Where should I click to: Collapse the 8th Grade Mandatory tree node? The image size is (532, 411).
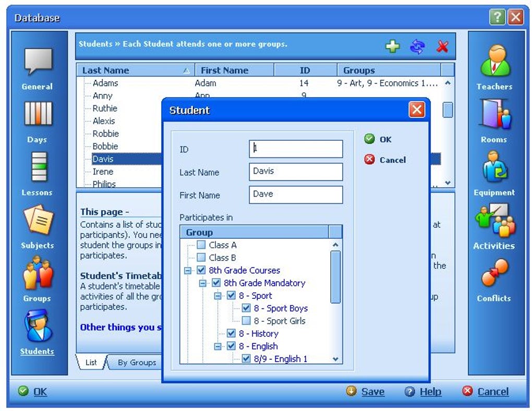[x=202, y=283]
